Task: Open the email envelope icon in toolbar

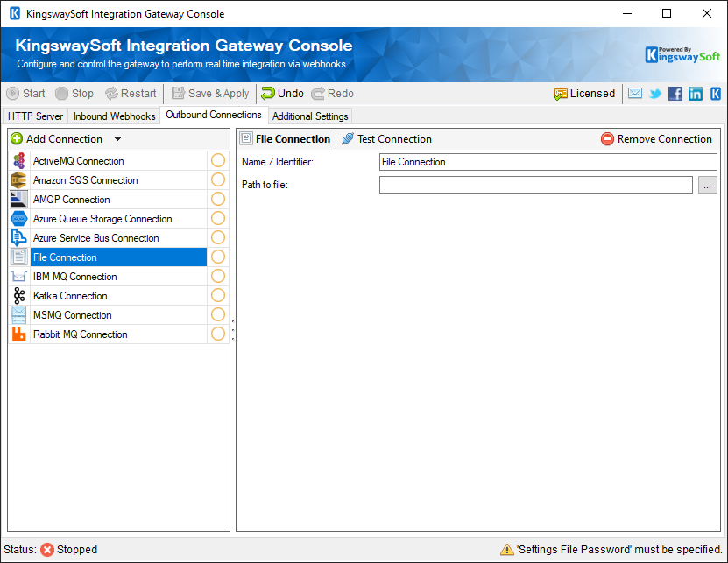Action: pyautogui.click(x=635, y=94)
